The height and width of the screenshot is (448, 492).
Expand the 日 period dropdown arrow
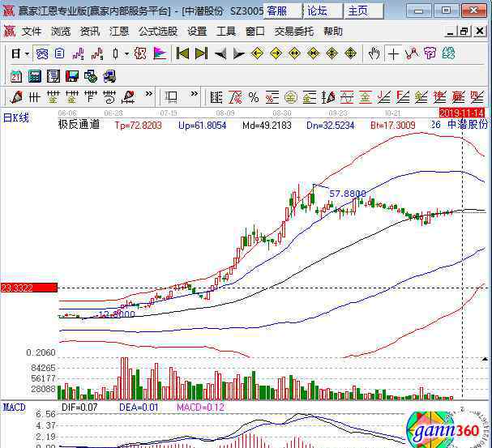tap(28, 54)
